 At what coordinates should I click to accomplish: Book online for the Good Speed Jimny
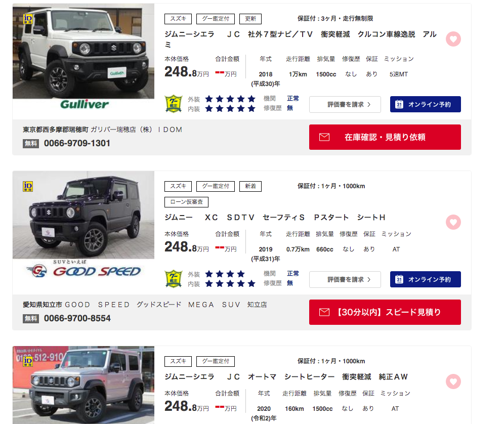(425, 279)
